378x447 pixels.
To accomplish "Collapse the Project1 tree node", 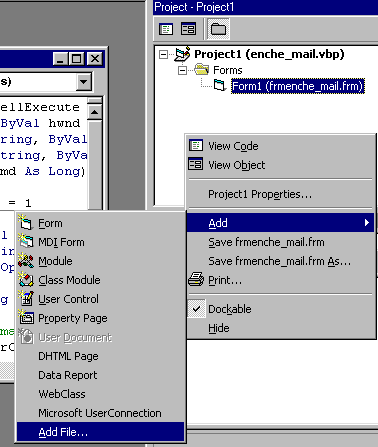I will click(163, 54).
